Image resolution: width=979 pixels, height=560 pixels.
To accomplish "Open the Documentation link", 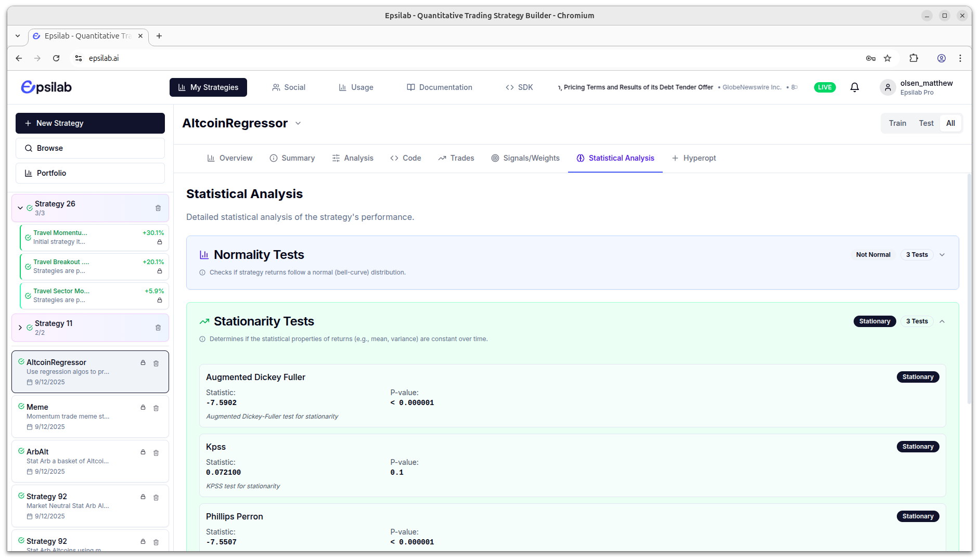I will 440,87.
